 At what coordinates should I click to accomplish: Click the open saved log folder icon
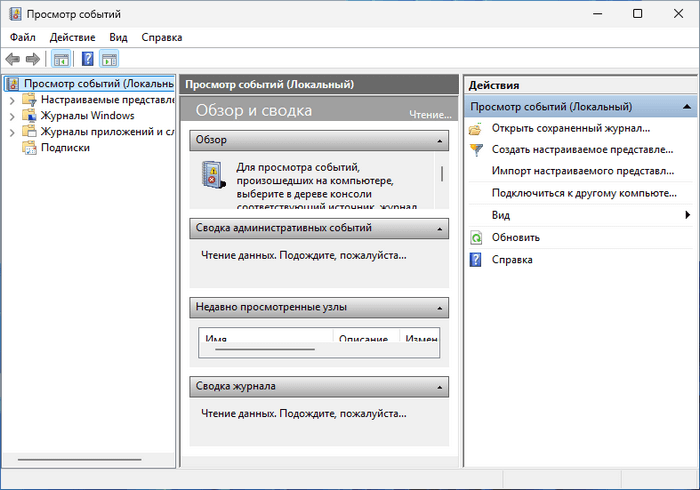476,128
